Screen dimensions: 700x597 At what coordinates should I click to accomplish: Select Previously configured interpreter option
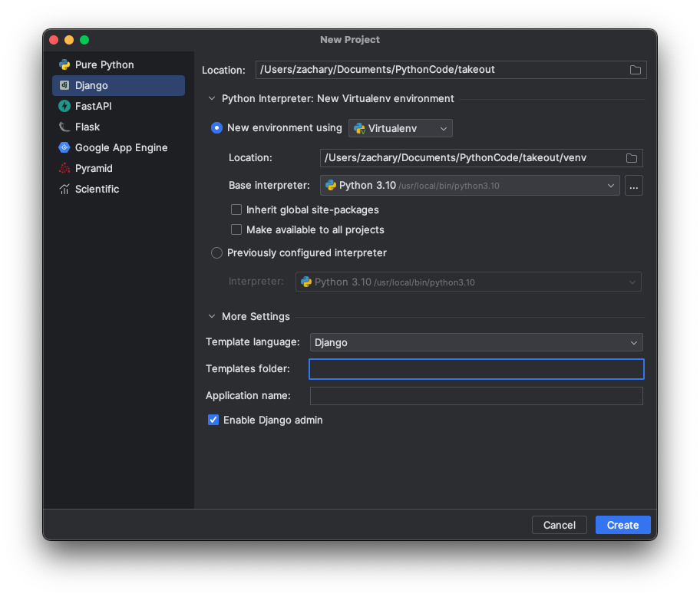click(x=216, y=252)
